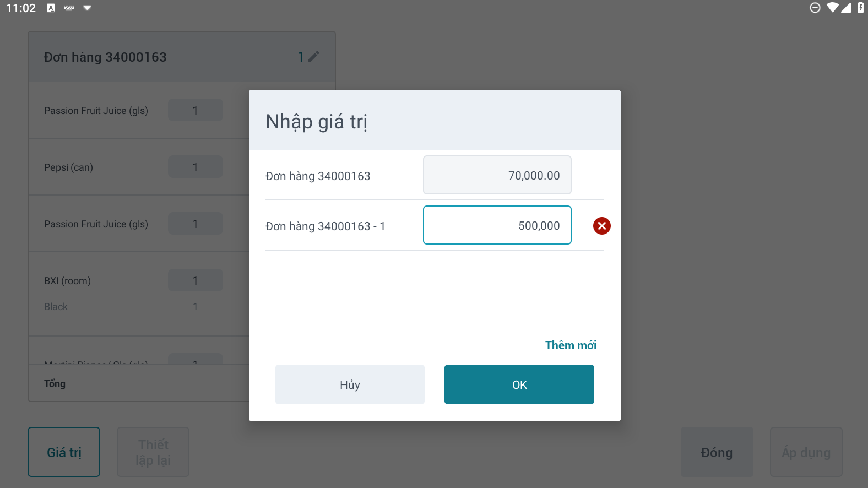Tap the Wi-Fi signal status icon
Viewport: 868px width, 488px height.
(x=832, y=8)
